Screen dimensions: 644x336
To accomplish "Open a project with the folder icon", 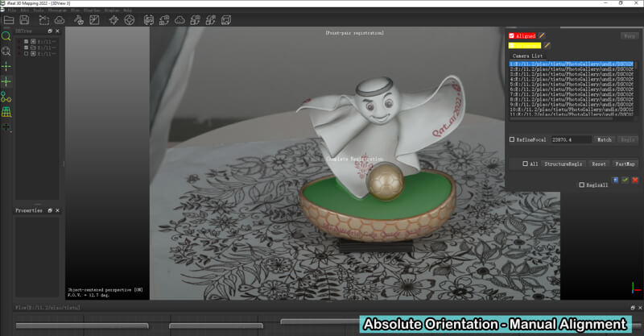I will (9, 19).
